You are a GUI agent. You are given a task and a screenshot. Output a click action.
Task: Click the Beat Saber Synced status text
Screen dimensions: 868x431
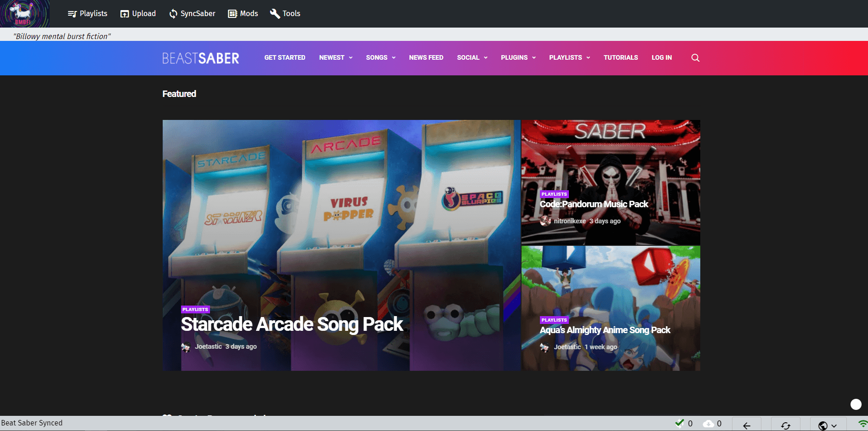32,423
